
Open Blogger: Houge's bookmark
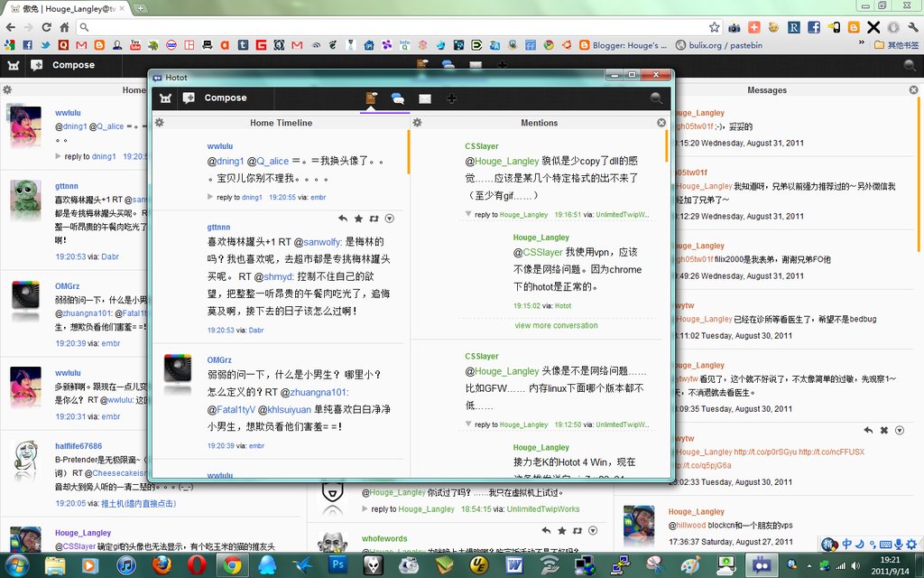coord(623,45)
